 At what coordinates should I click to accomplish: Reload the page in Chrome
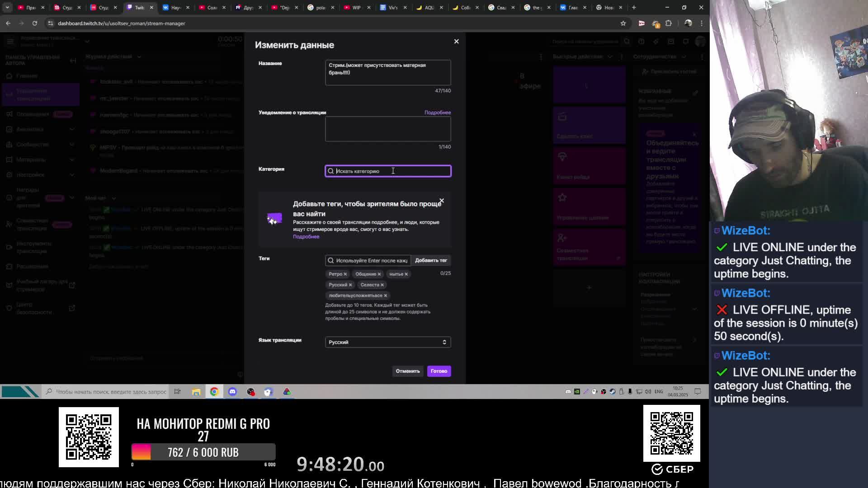[x=35, y=23]
